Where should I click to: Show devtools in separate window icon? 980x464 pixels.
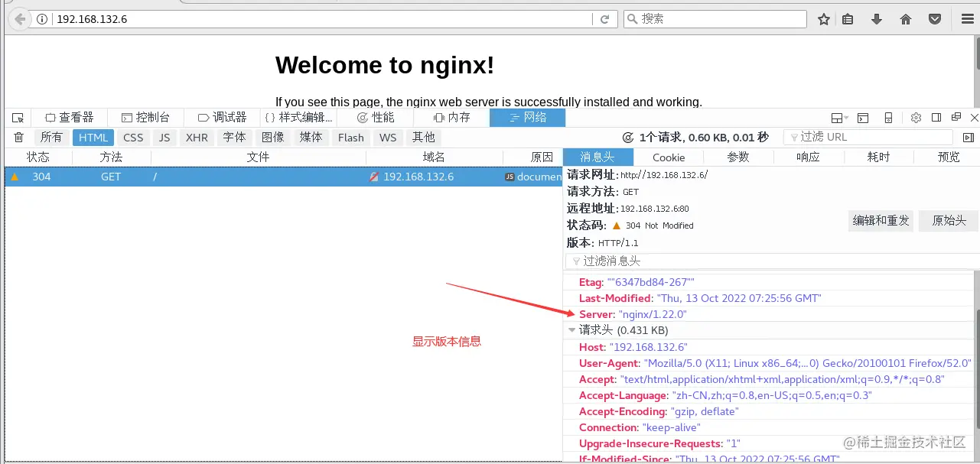tap(956, 118)
